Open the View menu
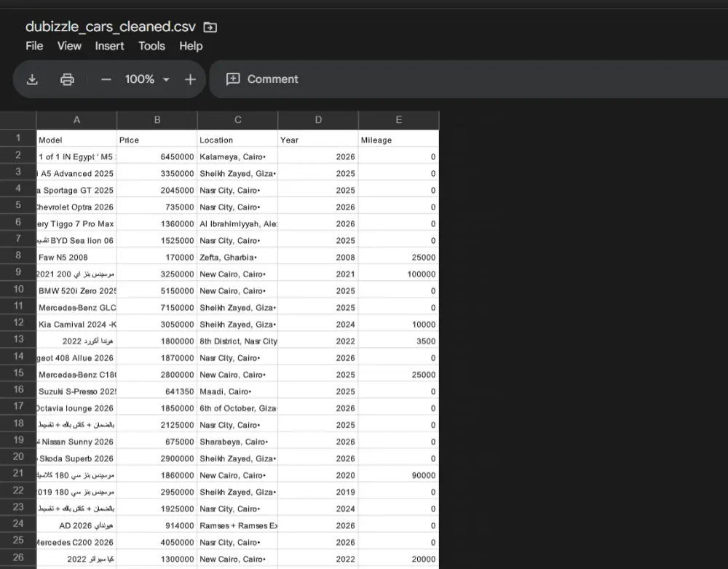This screenshot has width=728, height=569. click(x=69, y=46)
